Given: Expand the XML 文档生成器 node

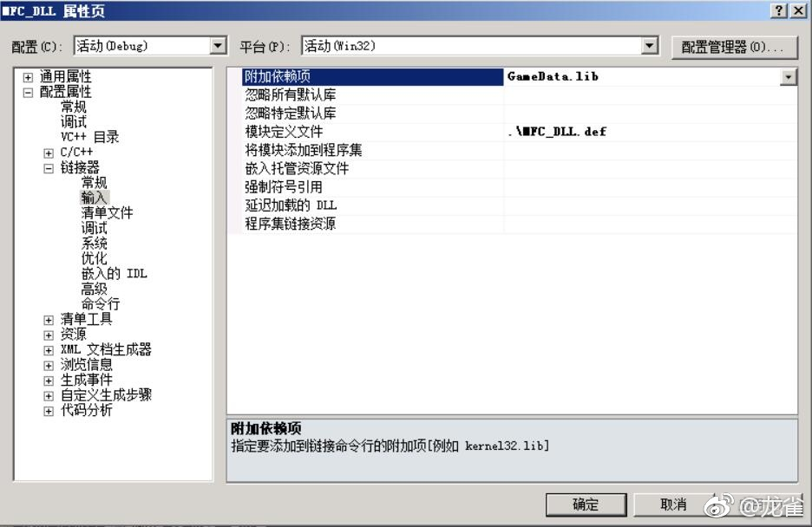Looking at the screenshot, I should [49, 351].
